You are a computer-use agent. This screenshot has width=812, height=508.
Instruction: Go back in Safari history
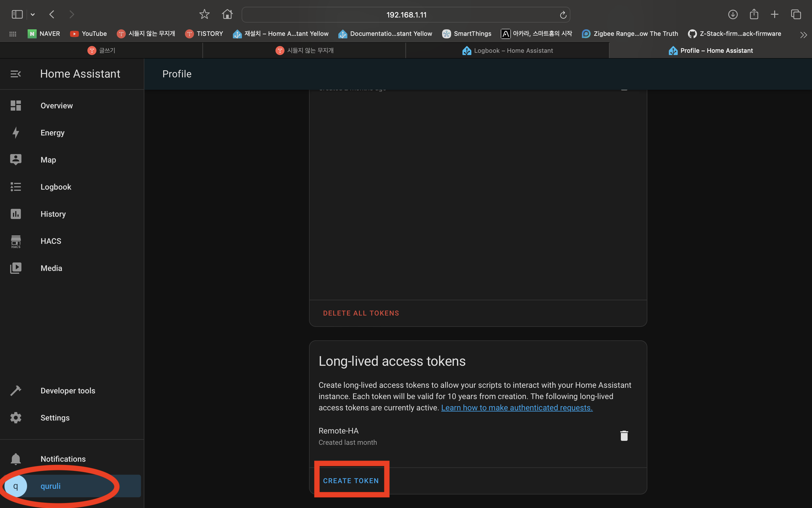(x=52, y=14)
